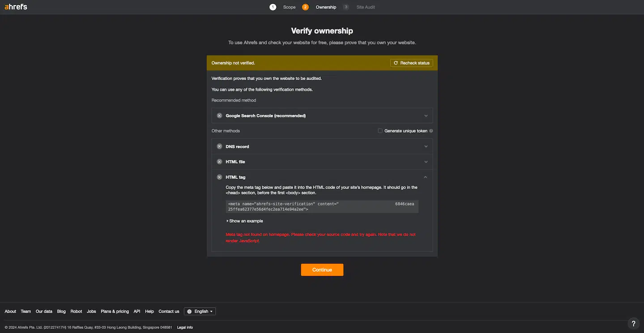The width and height of the screenshot is (644, 333).
Task: Open the Our data footer link
Action: pyautogui.click(x=44, y=311)
